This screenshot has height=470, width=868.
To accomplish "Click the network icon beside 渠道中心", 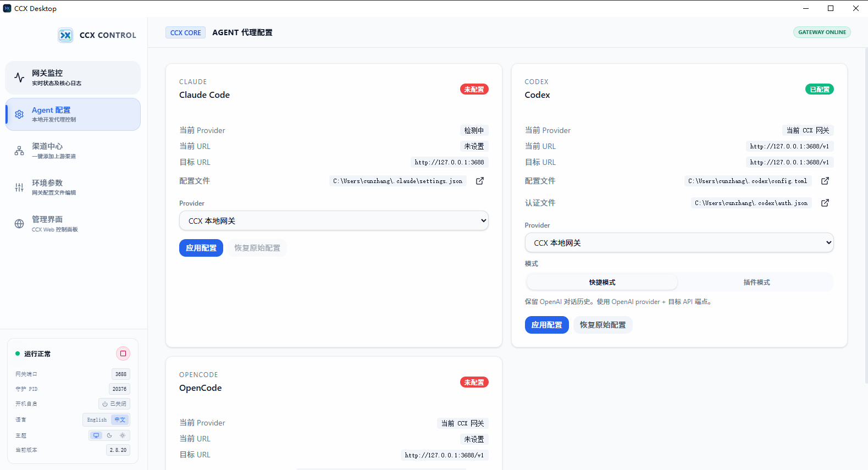I will click(x=19, y=151).
